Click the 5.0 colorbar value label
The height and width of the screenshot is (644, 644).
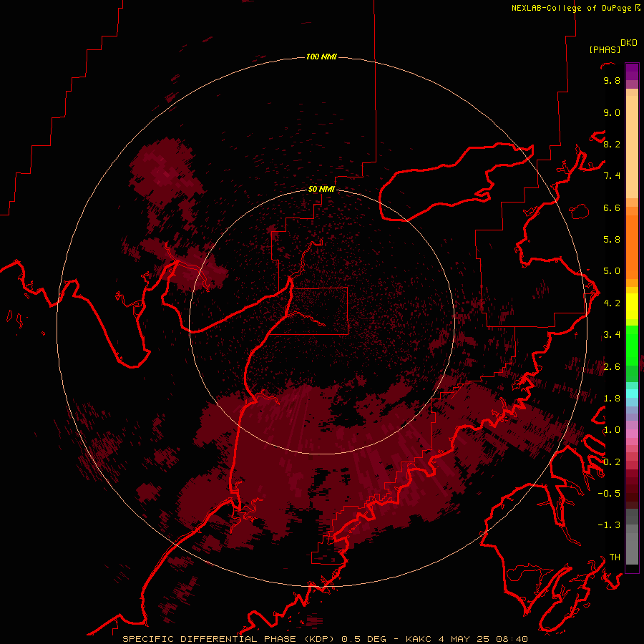tap(612, 271)
